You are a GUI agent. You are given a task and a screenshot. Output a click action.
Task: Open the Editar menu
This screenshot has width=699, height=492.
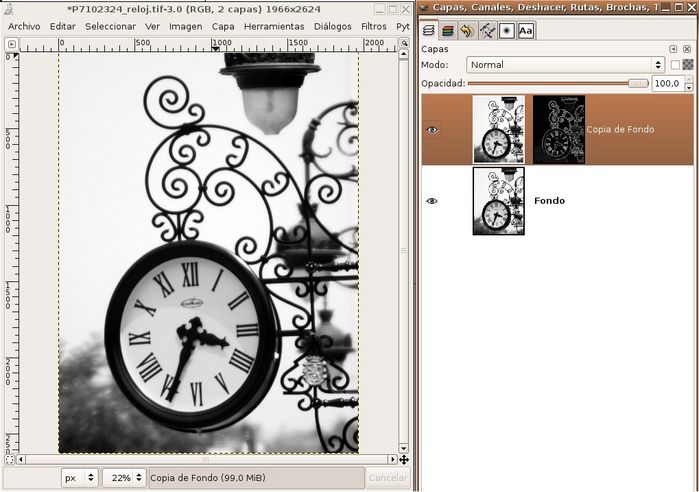(x=62, y=27)
